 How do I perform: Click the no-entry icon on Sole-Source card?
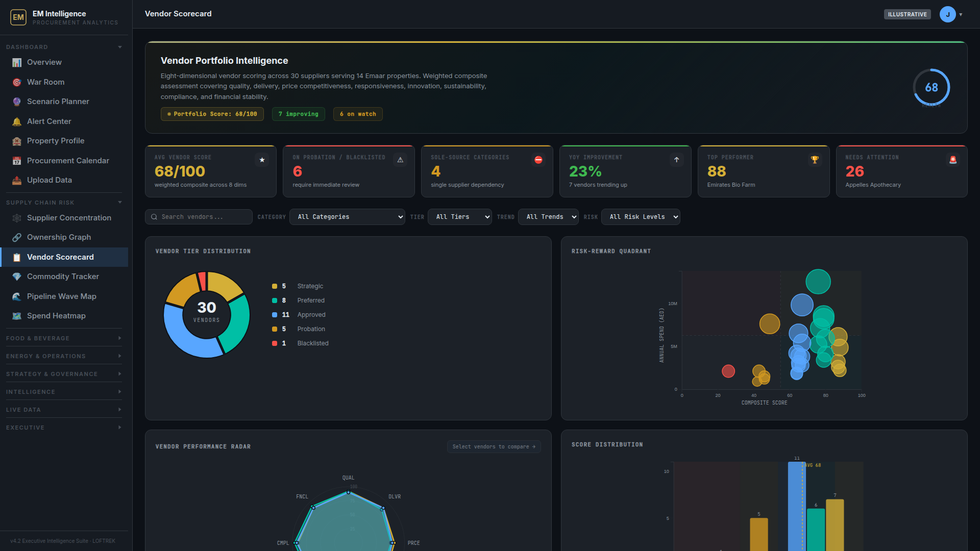click(x=538, y=160)
